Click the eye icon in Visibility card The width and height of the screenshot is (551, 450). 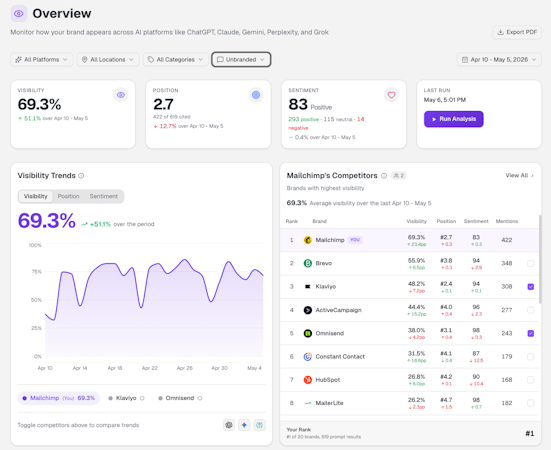tap(121, 95)
